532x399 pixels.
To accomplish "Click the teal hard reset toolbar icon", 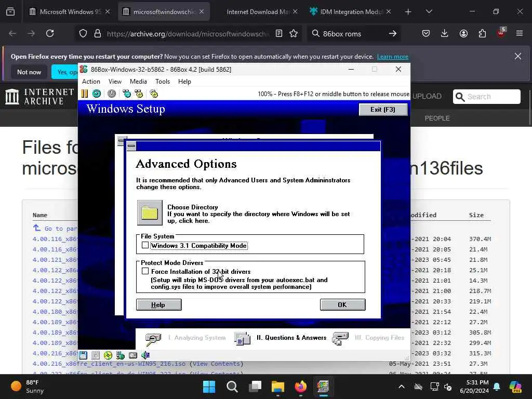I will coord(97,94).
